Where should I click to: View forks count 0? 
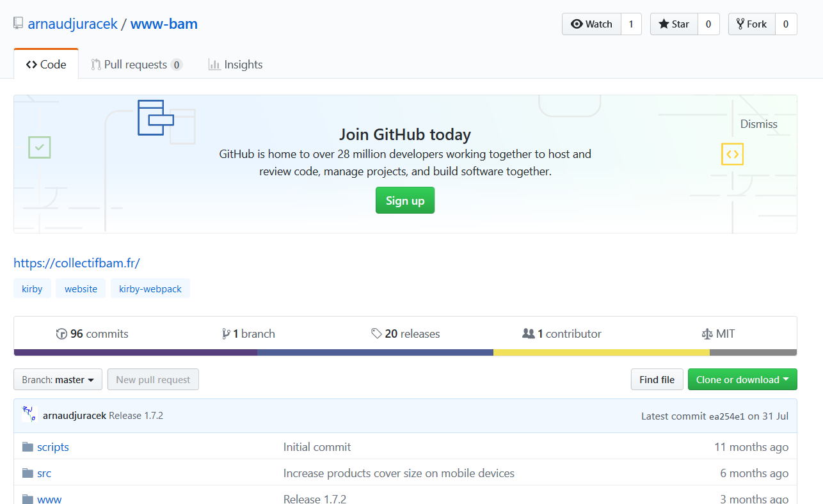pos(786,24)
